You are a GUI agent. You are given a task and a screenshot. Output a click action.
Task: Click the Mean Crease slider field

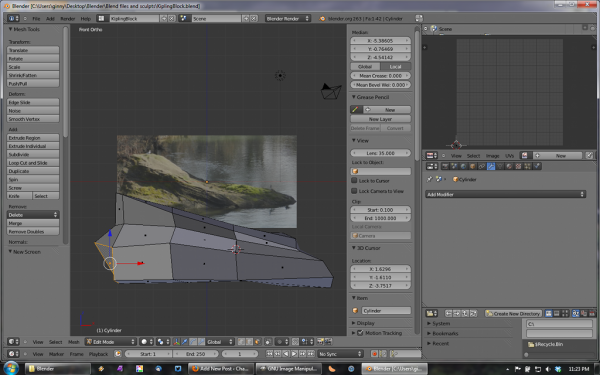(x=381, y=76)
